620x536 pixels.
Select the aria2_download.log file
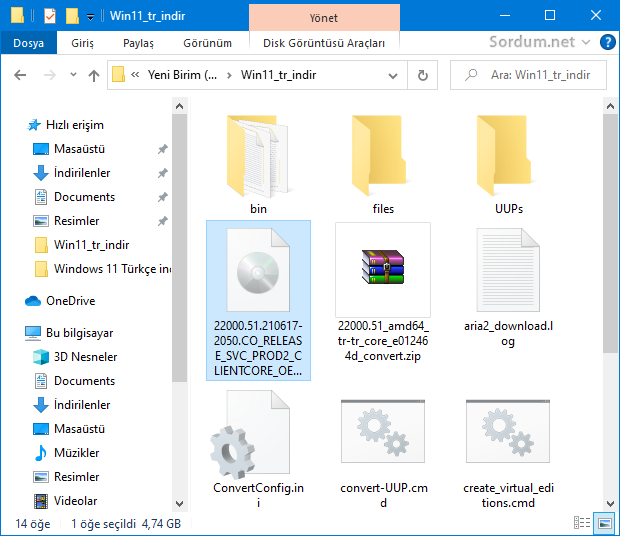click(x=508, y=287)
